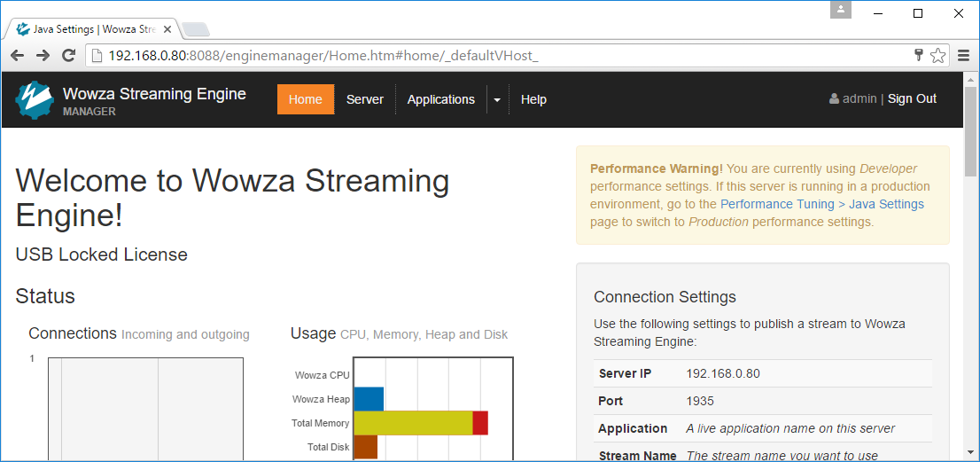980x462 pixels.
Task: Click the Chrome profile avatar button
Action: coord(841,10)
